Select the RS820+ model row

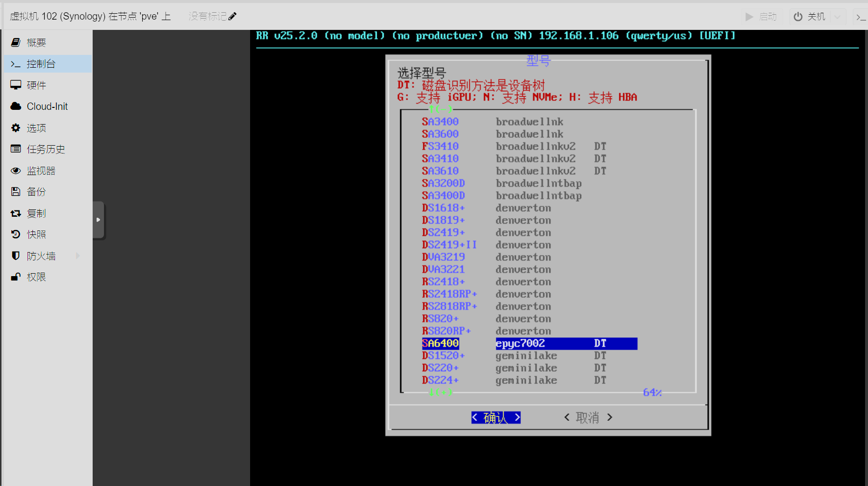click(x=530, y=318)
